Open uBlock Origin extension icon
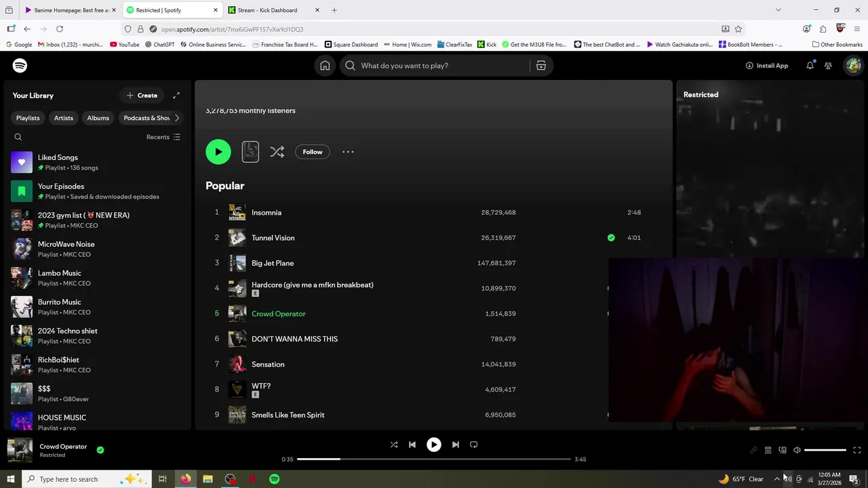Viewport: 868px width, 488px height. pos(841,29)
